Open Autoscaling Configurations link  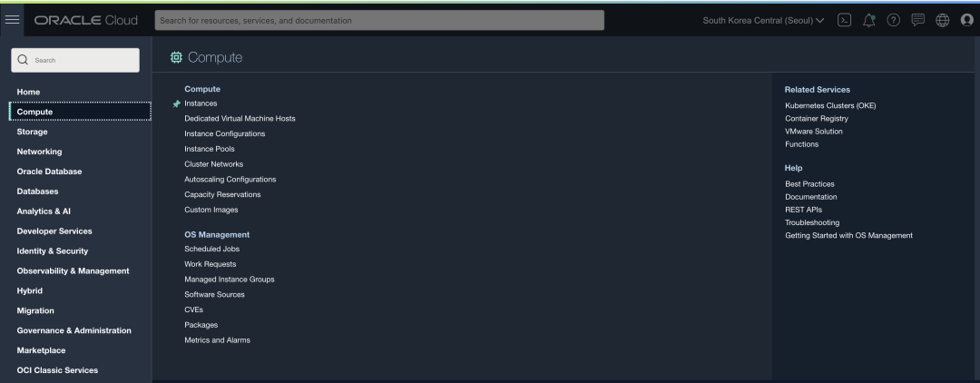[230, 180]
